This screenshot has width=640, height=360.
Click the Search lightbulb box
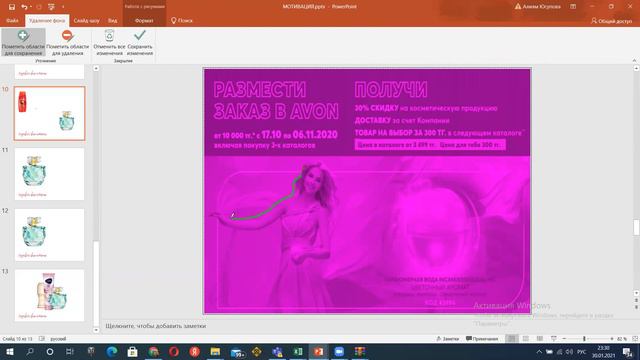click(182, 20)
